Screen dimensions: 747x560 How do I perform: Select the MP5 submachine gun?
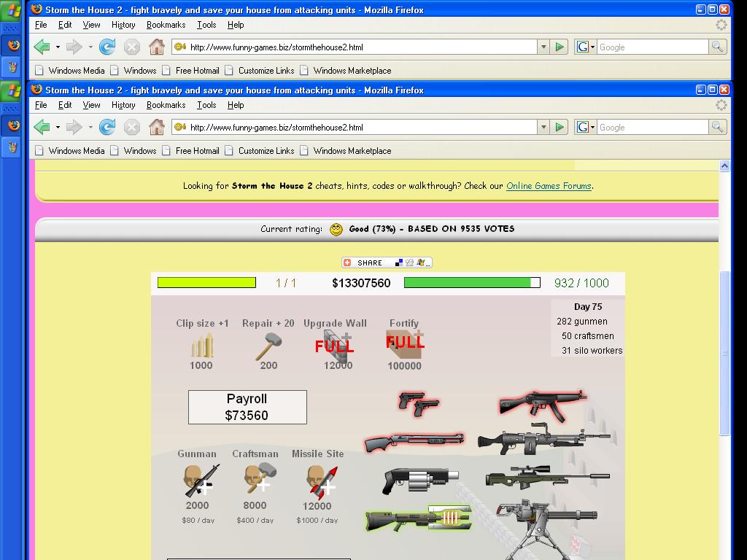(x=543, y=405)
